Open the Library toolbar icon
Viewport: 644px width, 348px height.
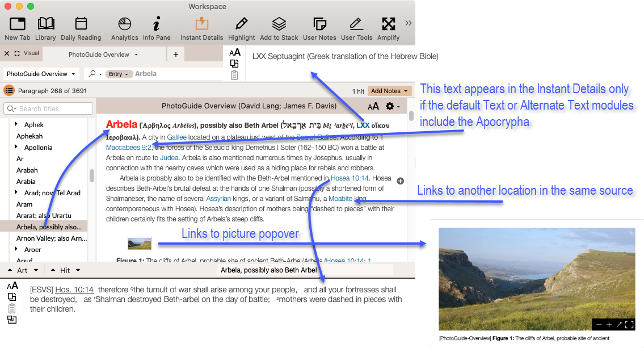tap(45, 24)
